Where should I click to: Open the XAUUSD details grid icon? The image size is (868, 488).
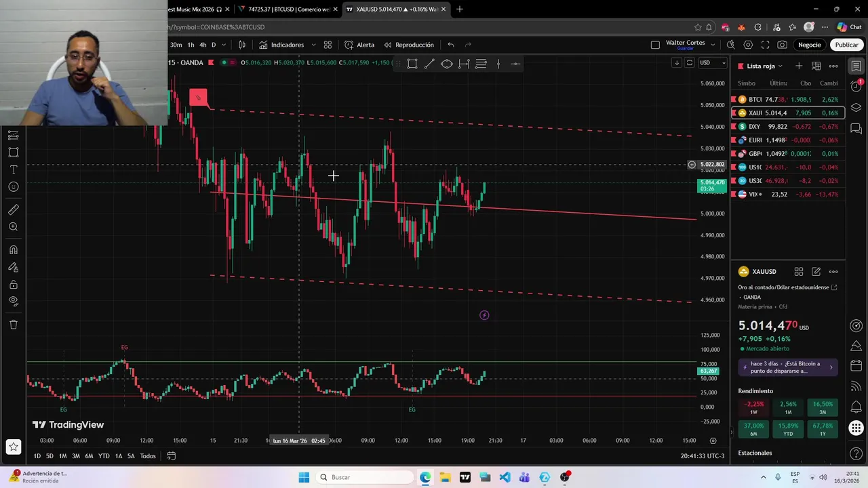[x=799, y=272]
